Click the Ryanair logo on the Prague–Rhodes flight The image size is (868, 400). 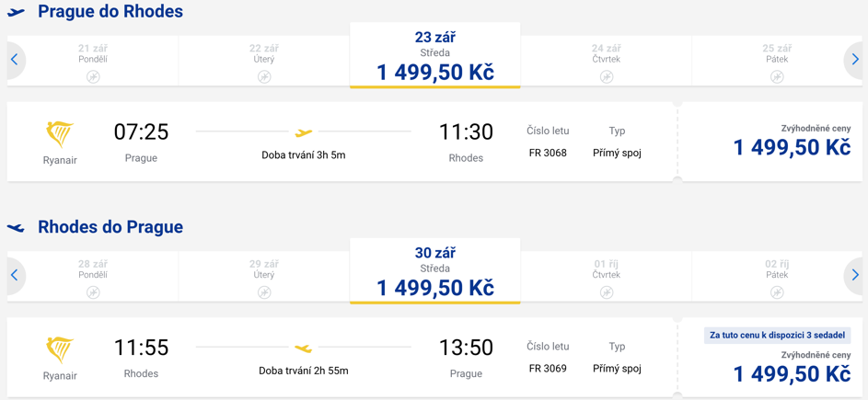(60, 135)
